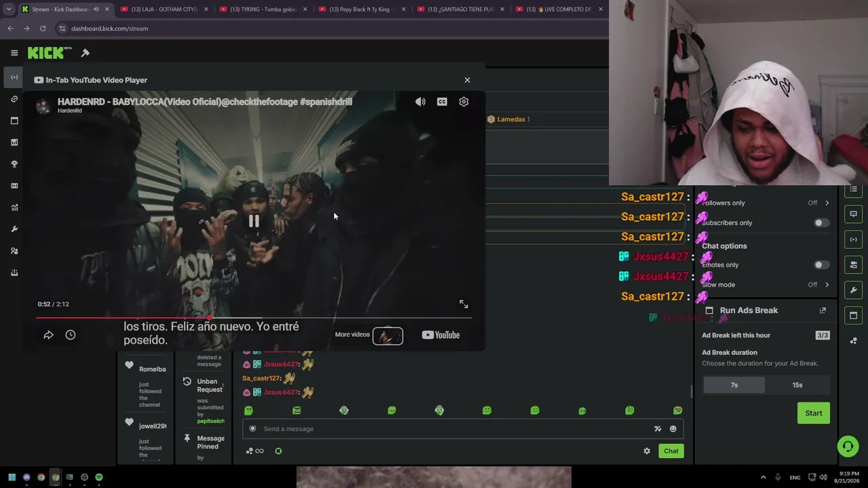Screen dimensions: 868x488
Task: Open the taskbar clock showing 9:19 PM
Action: tap(848, 477)
